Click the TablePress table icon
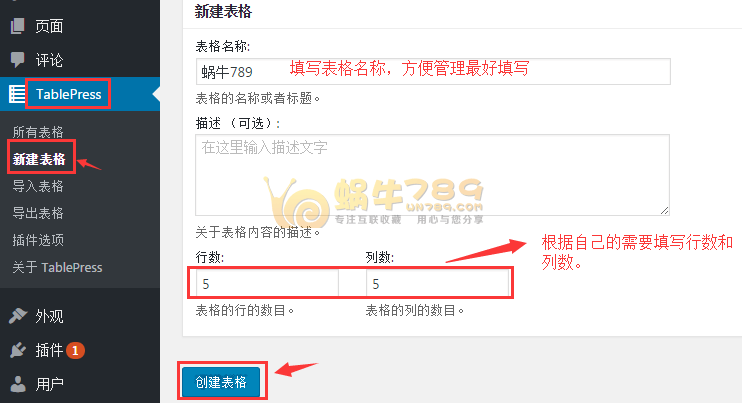 [x=18, y=94]
